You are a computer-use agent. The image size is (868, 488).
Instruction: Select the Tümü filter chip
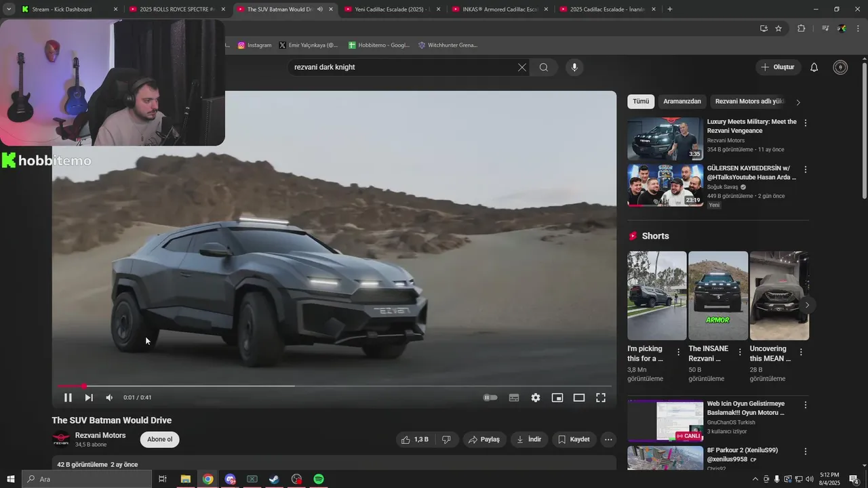(x=641, y=102)
